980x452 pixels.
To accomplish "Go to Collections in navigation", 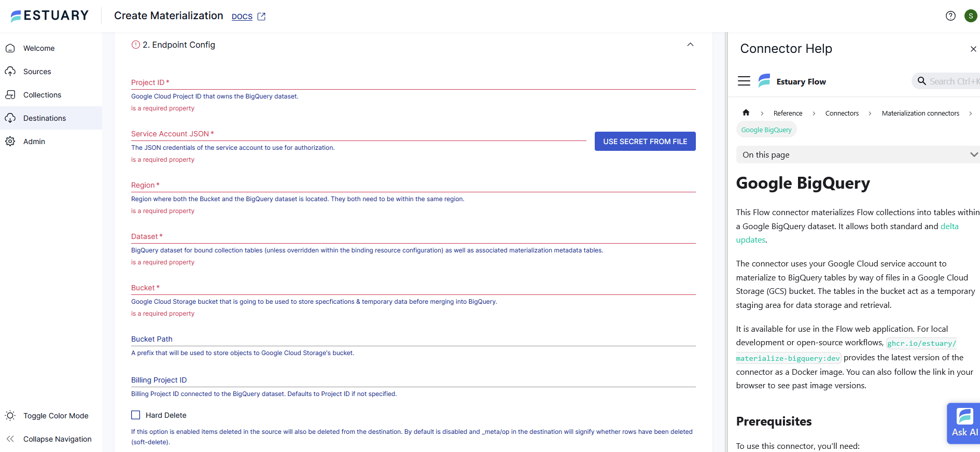I will tap(51, 95).
